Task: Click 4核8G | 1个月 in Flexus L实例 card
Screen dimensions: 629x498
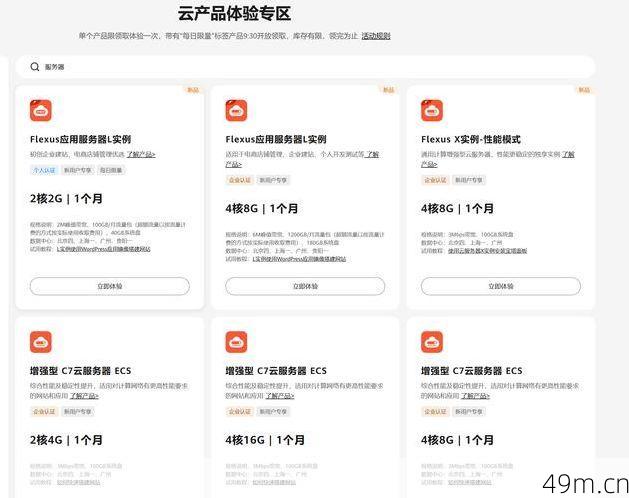Action: (262, 209)
